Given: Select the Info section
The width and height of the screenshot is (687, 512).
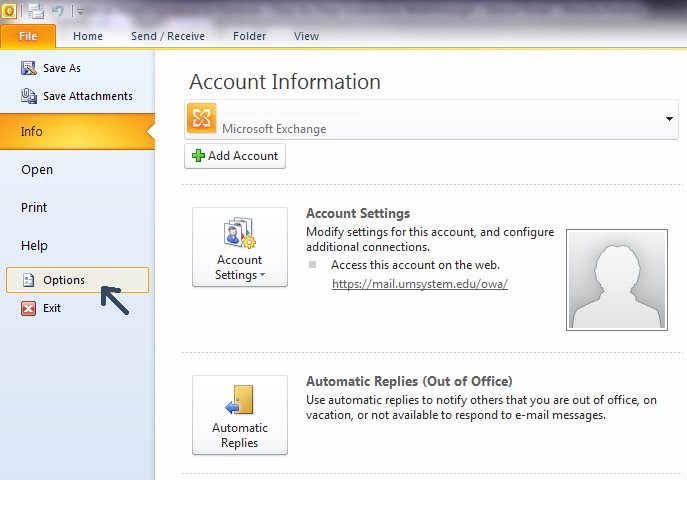Looking at the screenshot, I should [77, 131].
